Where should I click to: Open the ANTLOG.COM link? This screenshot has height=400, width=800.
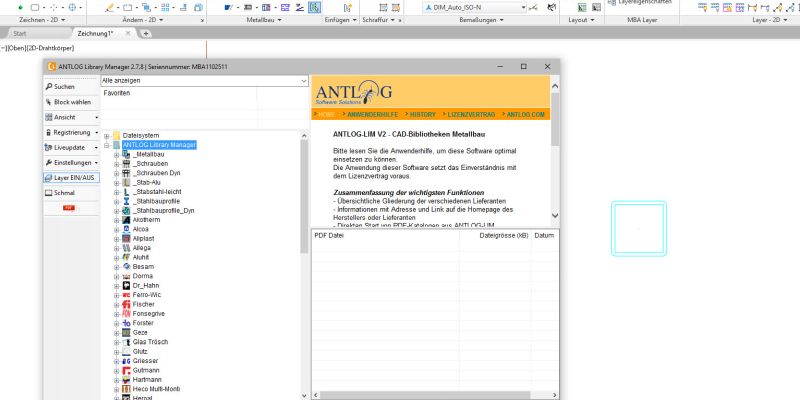526,115
